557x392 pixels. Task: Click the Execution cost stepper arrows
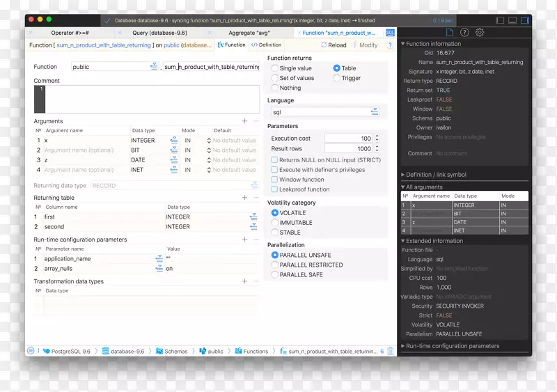(x=377, y=139)
